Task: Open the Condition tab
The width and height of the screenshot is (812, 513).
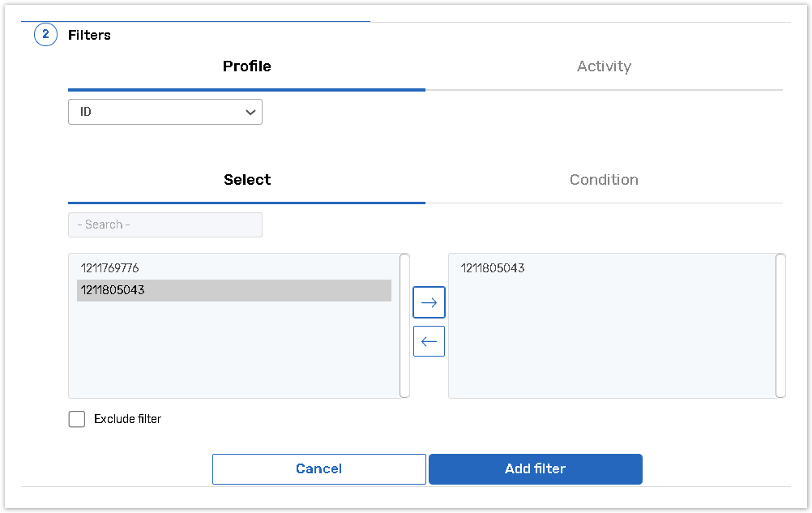Action: coord(604,180)
